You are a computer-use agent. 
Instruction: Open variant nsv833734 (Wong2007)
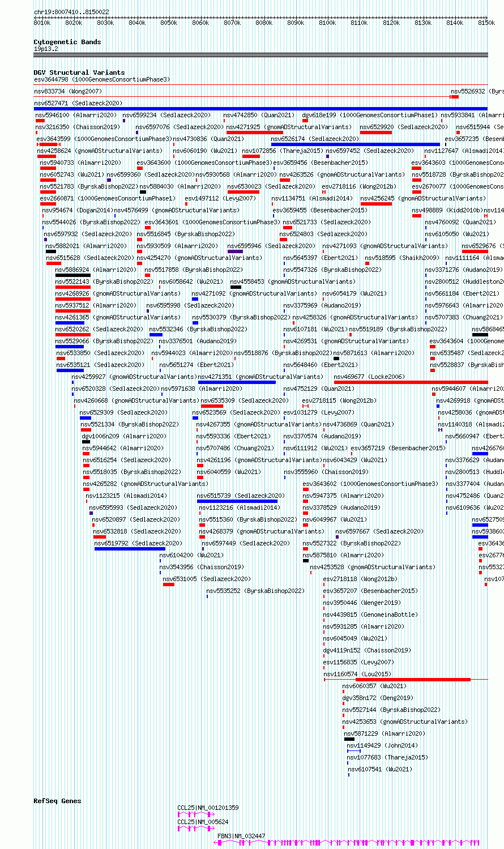(x=68, y=91)
